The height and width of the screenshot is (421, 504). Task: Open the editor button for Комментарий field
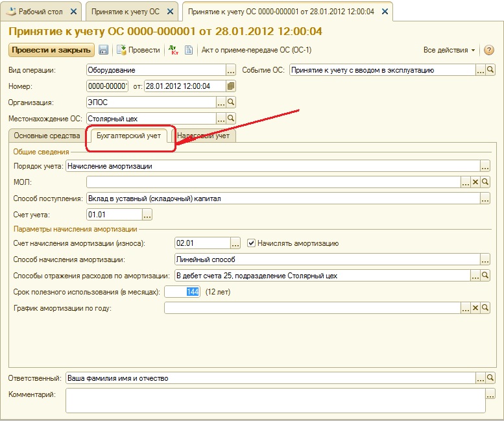490,394
